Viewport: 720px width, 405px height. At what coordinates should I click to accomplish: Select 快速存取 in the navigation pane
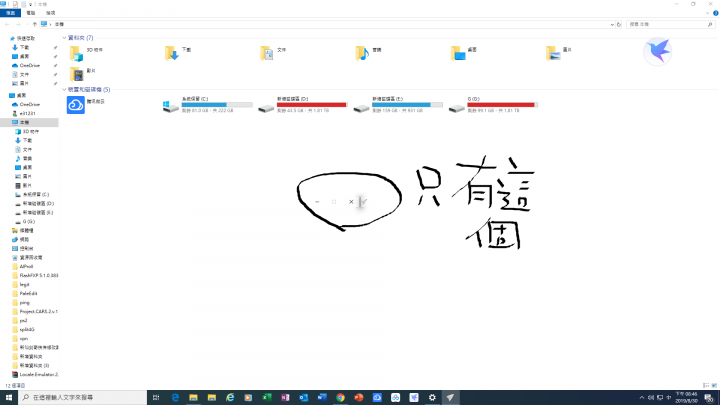click(x=25, y=39)
